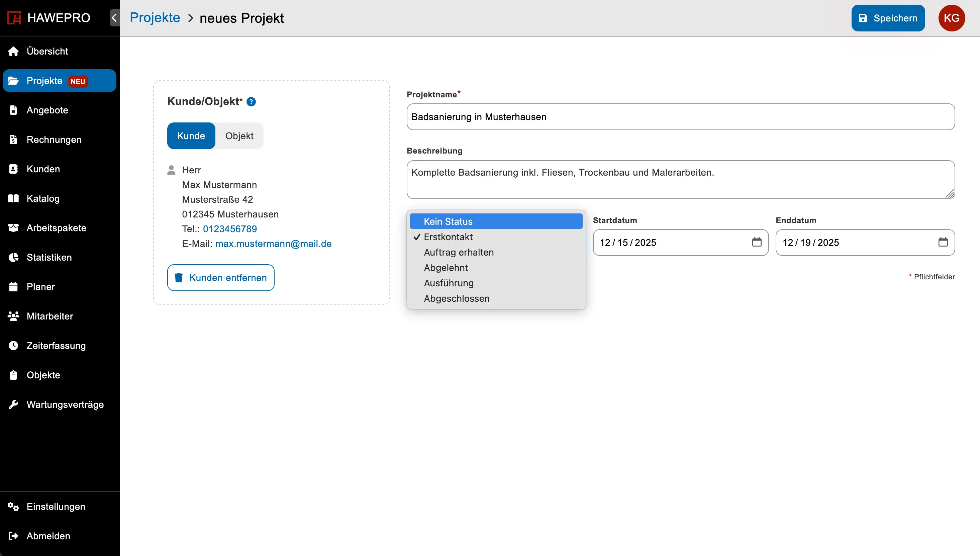Pick Abgeschlossen in the status list
This screenshot has height=556, width=980.
tap(456, 299)
